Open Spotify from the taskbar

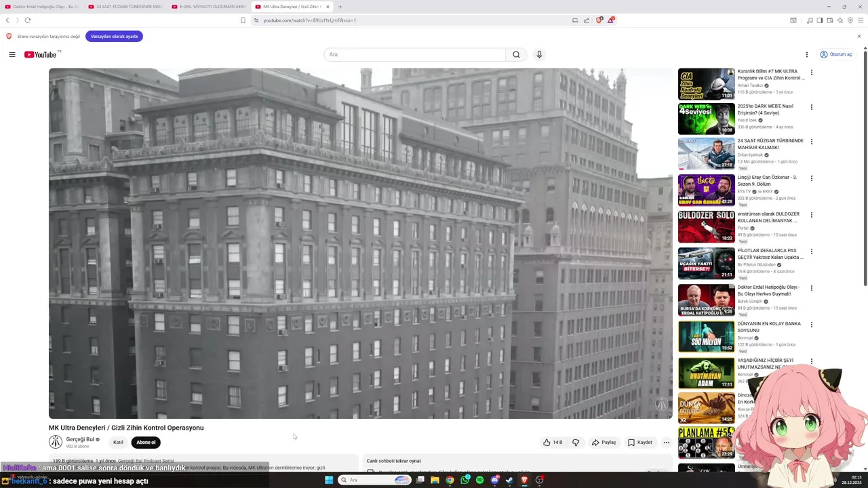point(479,480)
